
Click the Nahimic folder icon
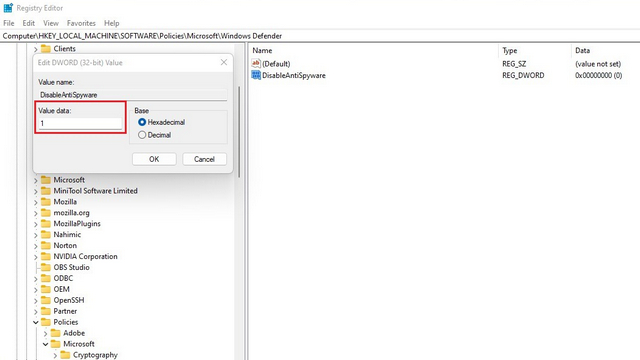[x=46, y=234]
